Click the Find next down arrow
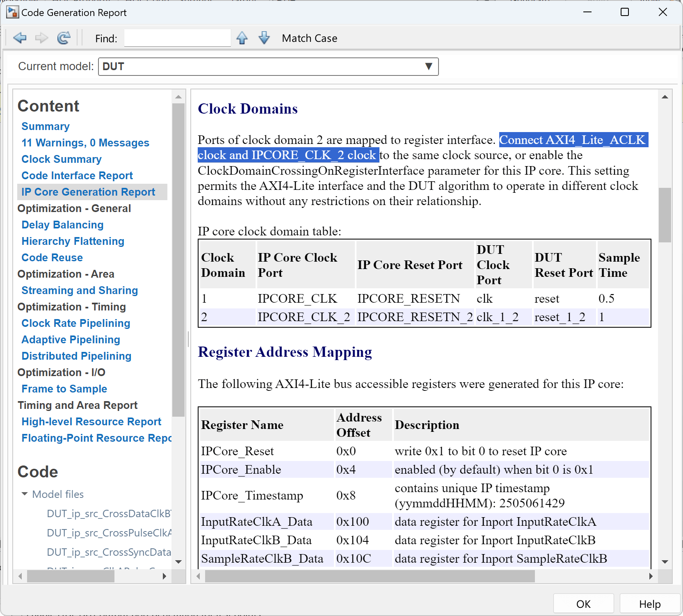The image size is (683, 616). tap(264, 38)
